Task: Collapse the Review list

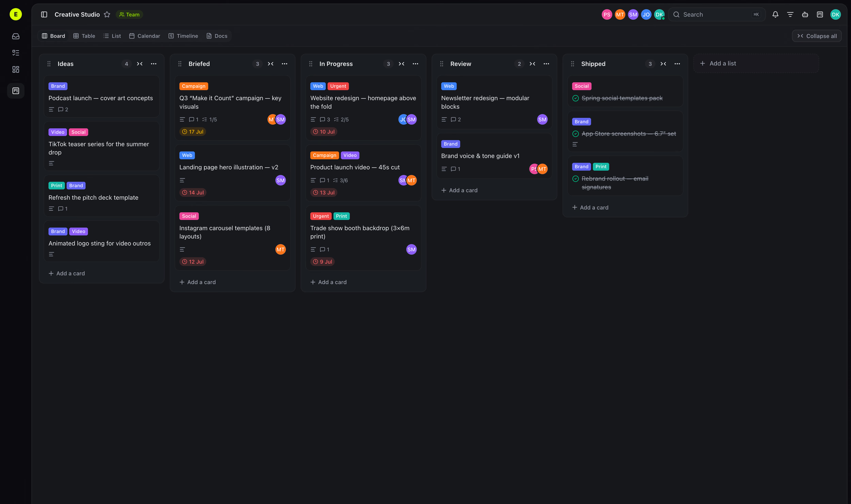Action: tap(532, 64)
